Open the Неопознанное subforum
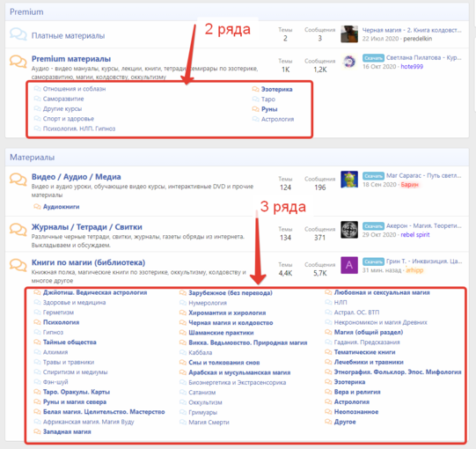This screenshot has height=449, width=476. click(x=356, y=412)
